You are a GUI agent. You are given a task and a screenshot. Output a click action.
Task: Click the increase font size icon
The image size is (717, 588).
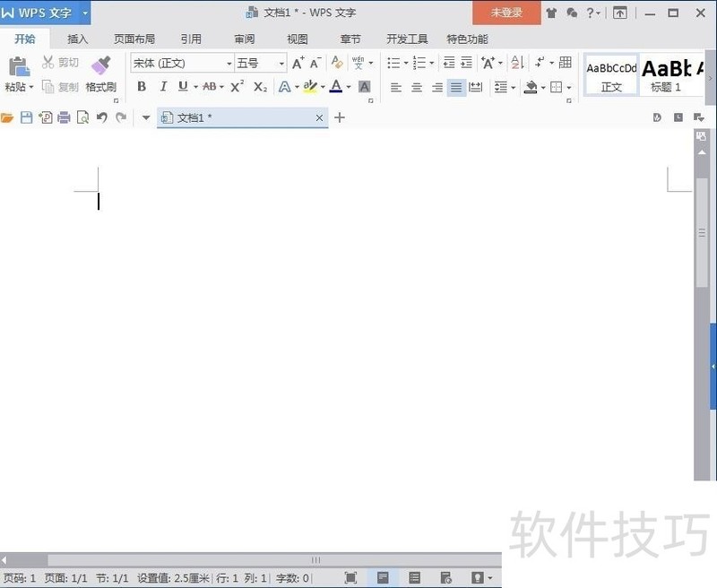click(x=298, y=63)
